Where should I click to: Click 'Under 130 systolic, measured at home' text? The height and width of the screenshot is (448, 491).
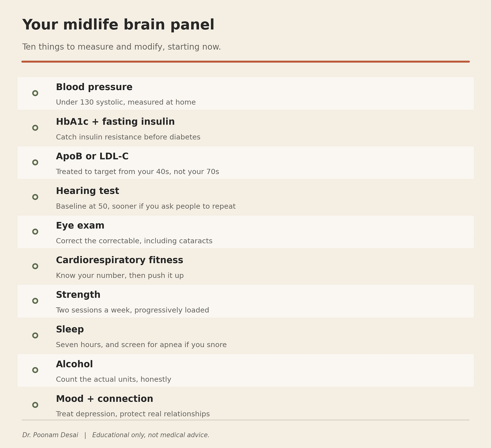tap(126, 102)
